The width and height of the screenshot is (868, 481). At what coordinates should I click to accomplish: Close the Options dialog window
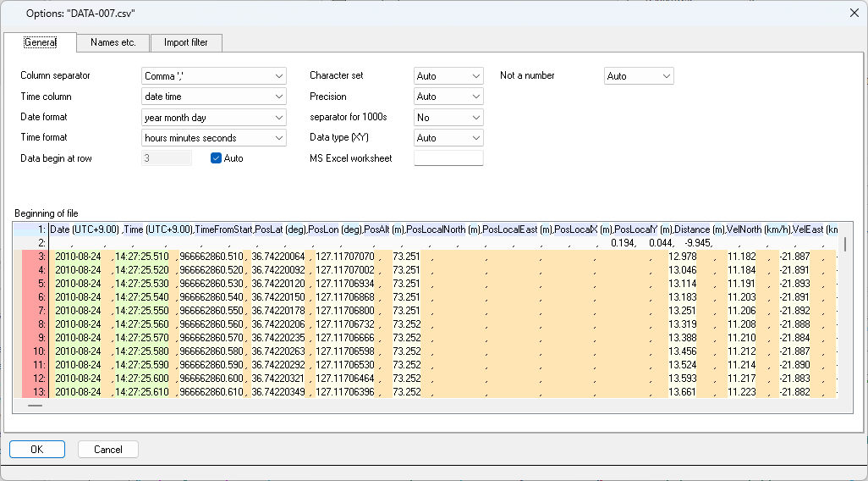(851, 12)
